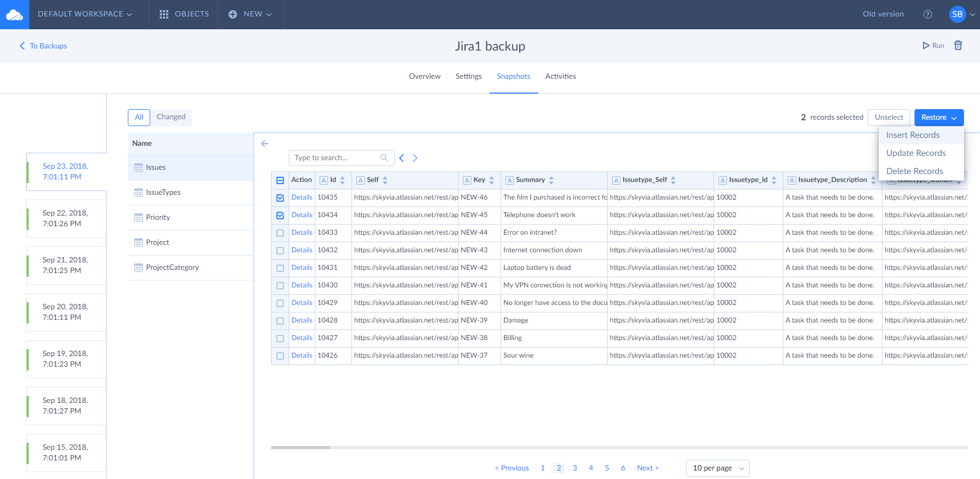Open Details for record 10433
The width and height of the screenshot is (980, 479).
302,233
